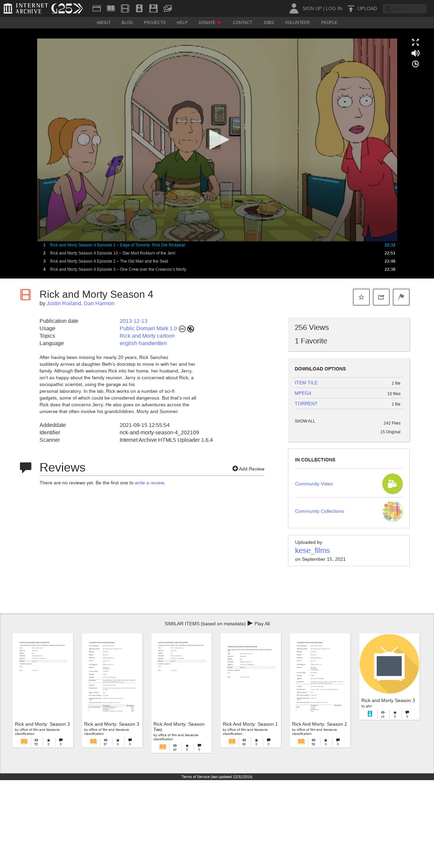This screenshot has width=434, height=868.
Task: Click the Upload arrow icon
Action: click(351, 8)
